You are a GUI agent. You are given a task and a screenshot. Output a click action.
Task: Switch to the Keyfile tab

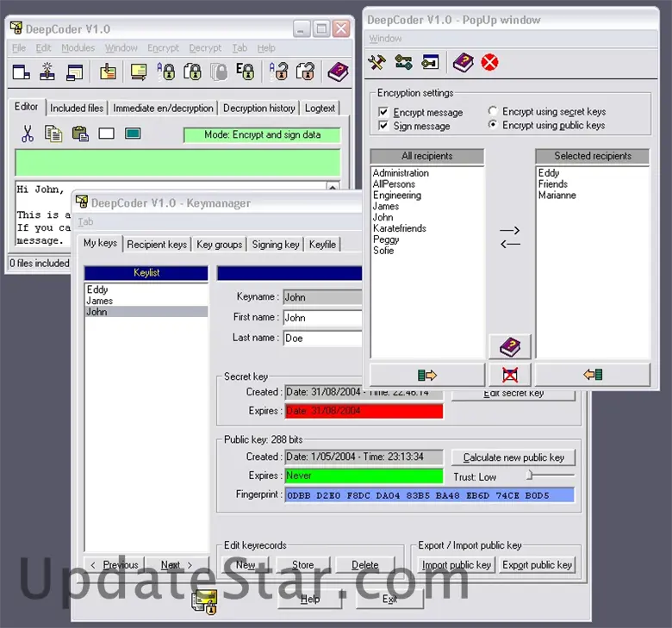[x=322, y=245]
